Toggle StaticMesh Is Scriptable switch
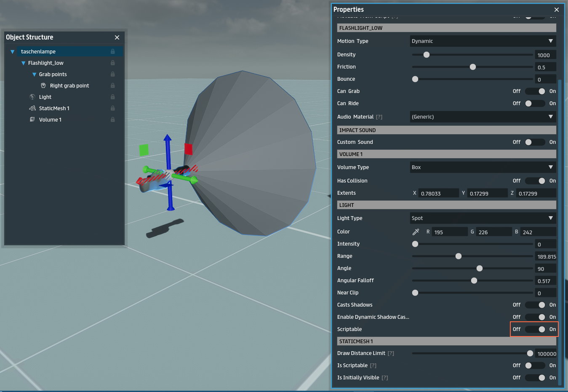Image resolution: width=568 pixels, height=392 pixels. tap(535, 366)
